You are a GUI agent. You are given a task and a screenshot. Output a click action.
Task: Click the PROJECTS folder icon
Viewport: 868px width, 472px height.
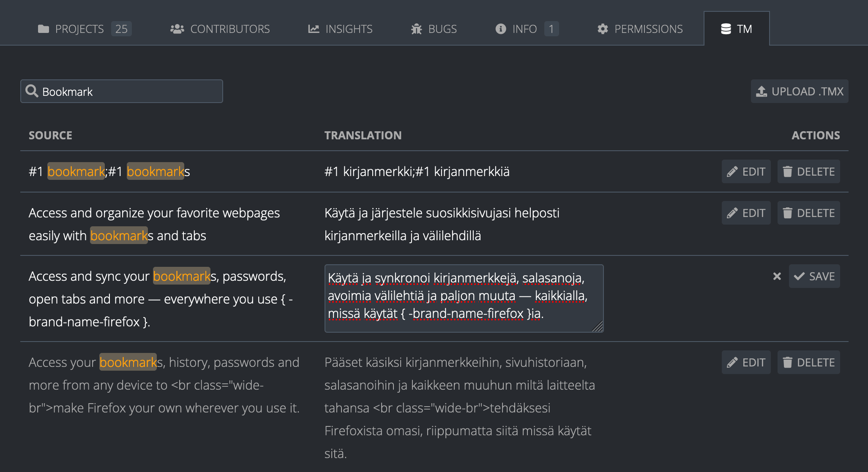coord(43,29)
